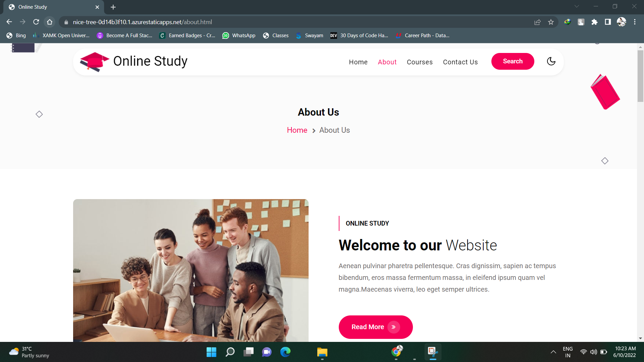644x362 pixels.
Task: Open the Windows Start menu
Action: click(211, 352)
